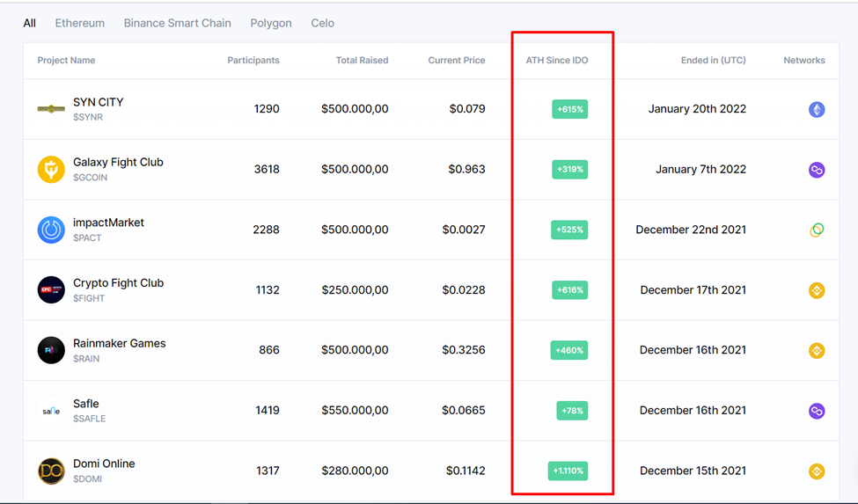Click the ATH Since IDO column header
Viewport: 858px width, 504px height.
[557, 60]
